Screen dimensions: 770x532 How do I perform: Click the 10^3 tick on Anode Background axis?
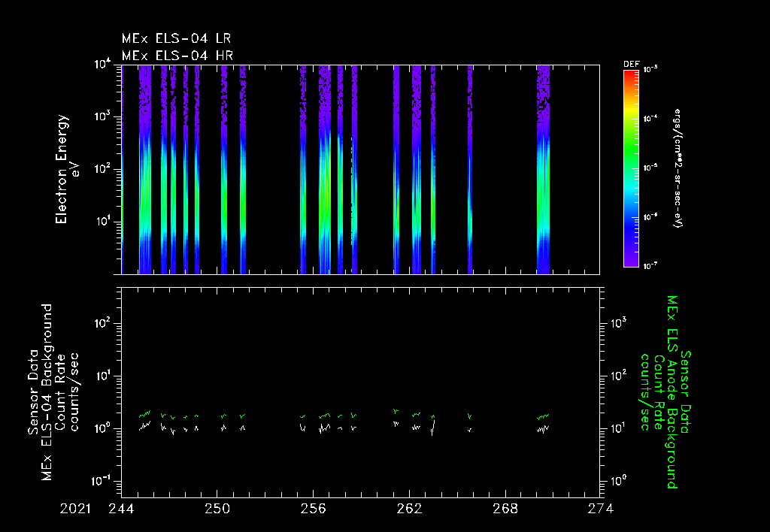click(618, 324)
